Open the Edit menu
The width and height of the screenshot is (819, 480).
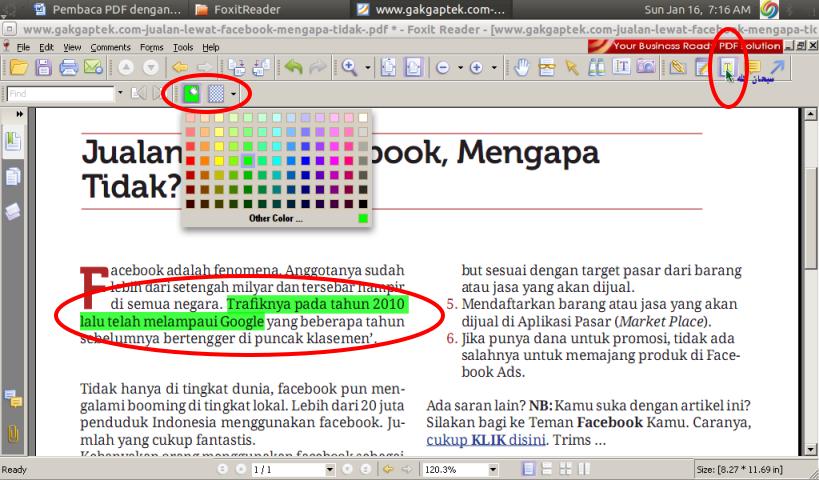46,47
